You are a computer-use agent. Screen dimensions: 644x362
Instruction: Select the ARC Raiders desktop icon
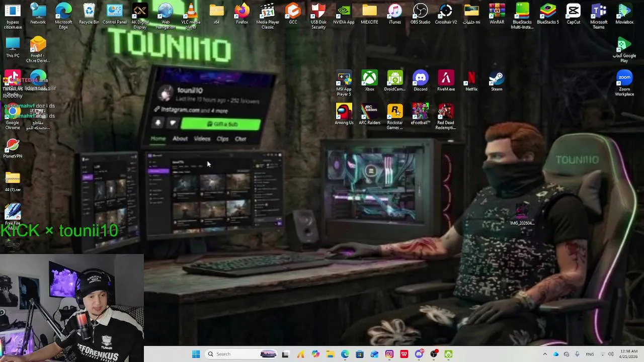coord(369,114)
